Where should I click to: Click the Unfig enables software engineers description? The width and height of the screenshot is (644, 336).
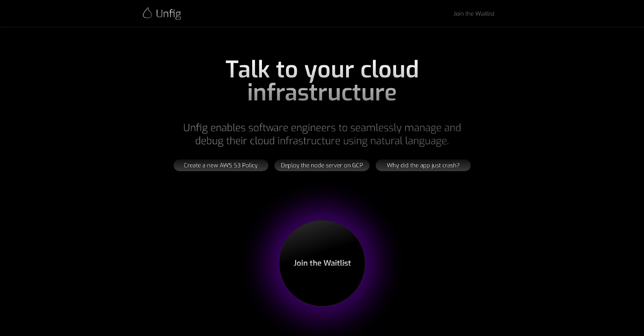[x=322, y=134]
